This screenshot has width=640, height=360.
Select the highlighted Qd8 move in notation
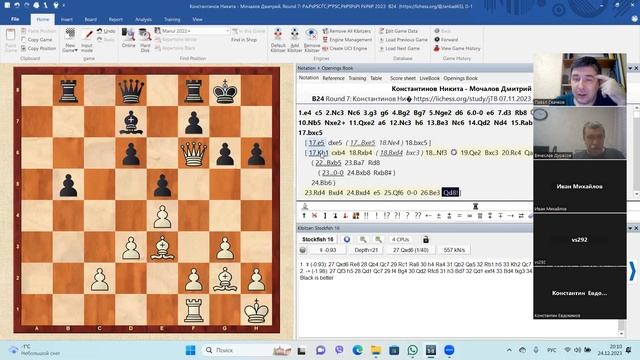pyautogui.click(x=451, y=192)
